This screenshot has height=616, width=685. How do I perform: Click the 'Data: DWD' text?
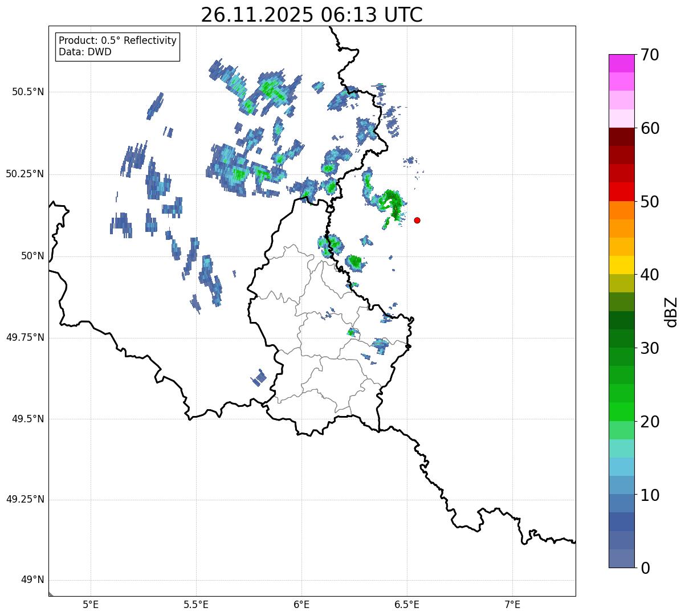(x=85, y=52)
